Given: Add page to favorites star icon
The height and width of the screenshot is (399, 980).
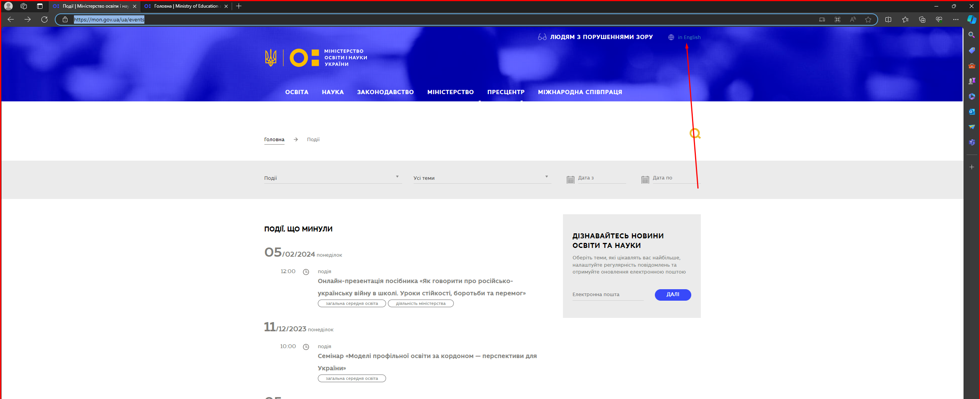Looking at the screenshot, I should click(x=868, y=20).
